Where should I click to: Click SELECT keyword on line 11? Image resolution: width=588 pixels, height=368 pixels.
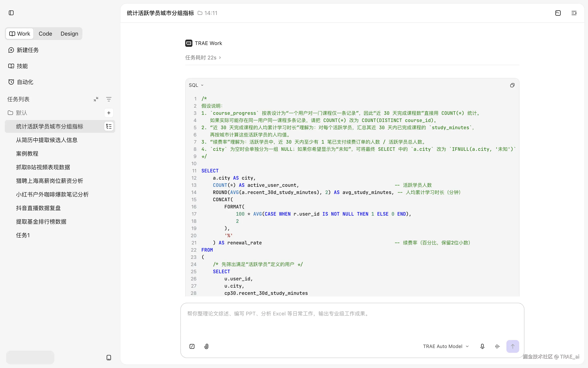point(210,171)
